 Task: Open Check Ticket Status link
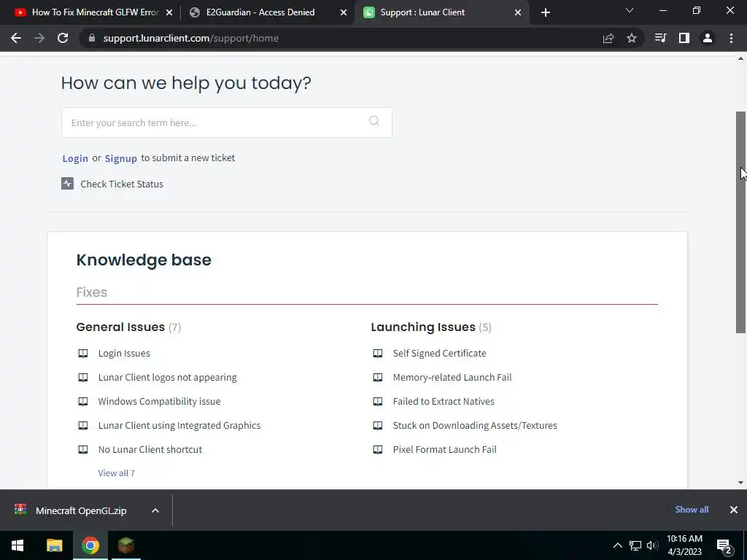[122, 184]
